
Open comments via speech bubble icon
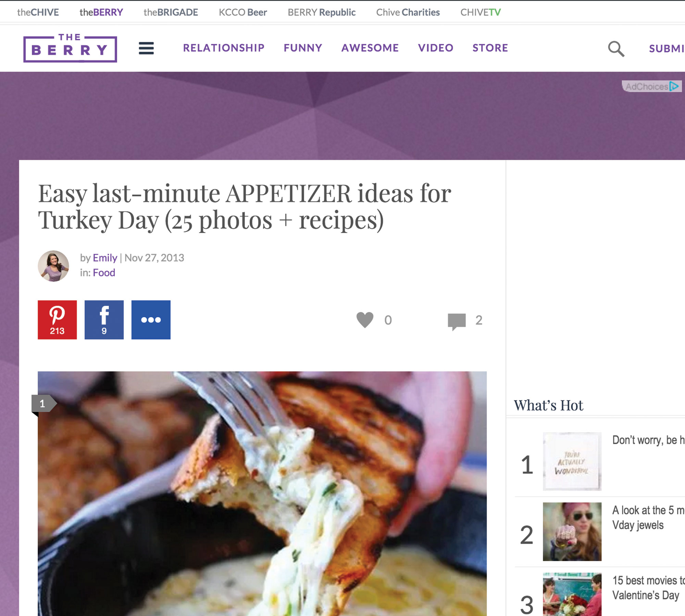[x=457, y=321]
